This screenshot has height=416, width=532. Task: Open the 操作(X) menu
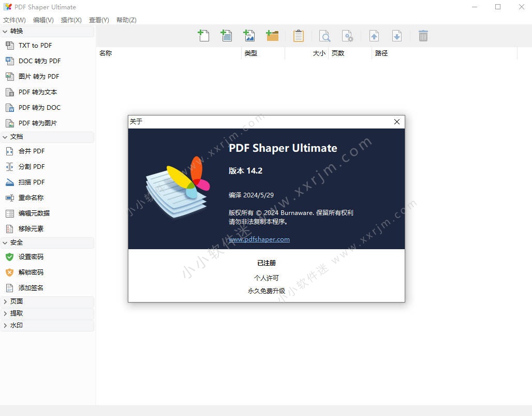71,20
